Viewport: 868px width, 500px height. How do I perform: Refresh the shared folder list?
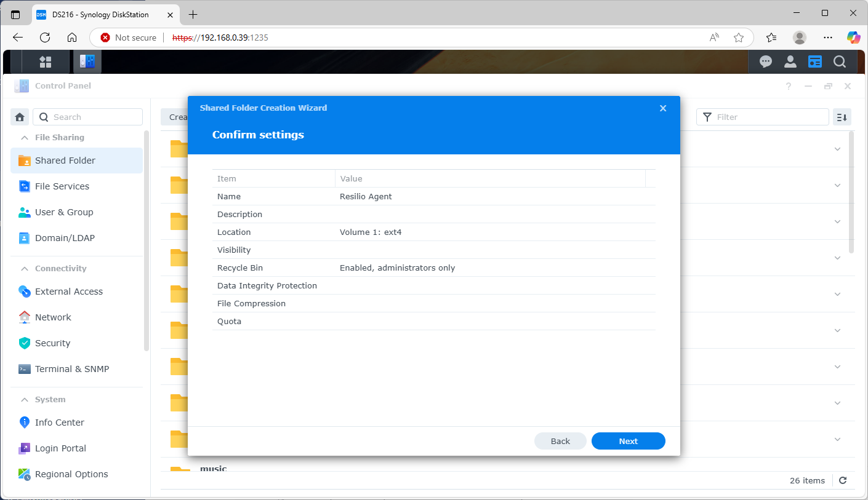click(842, 480)
